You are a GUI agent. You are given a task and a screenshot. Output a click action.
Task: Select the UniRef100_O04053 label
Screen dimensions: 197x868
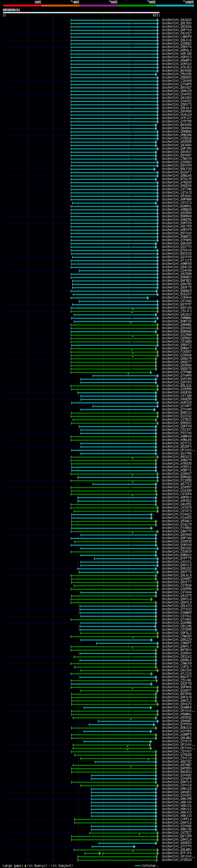(177, 94)
